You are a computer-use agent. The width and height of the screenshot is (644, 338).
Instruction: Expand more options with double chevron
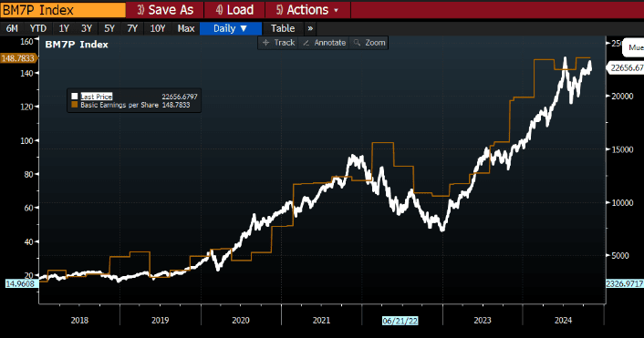point(310,28)
